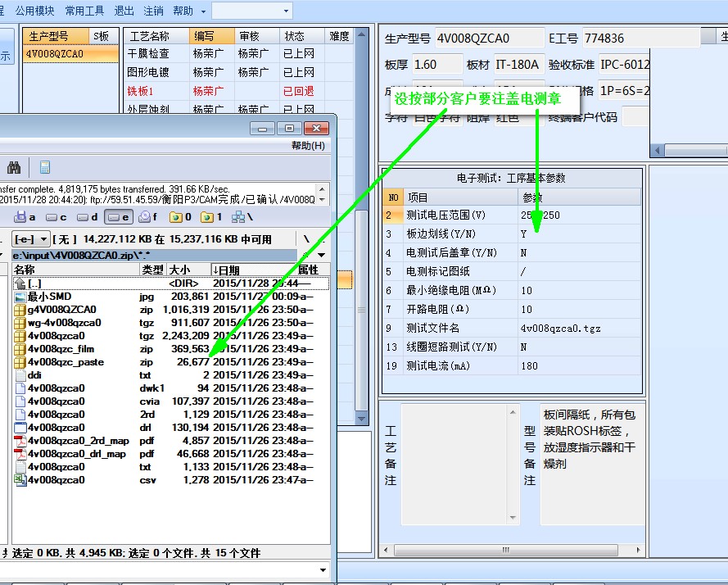Click FTP log scroll up arrow

322,189
